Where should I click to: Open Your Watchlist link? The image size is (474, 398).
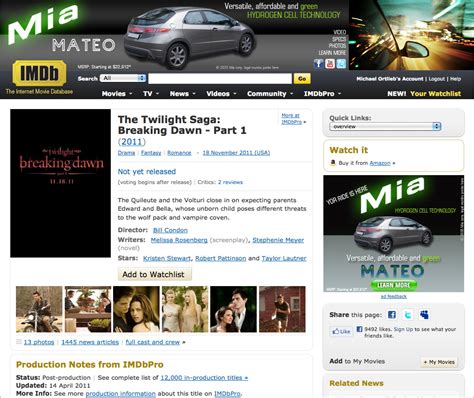coord(435,94)
